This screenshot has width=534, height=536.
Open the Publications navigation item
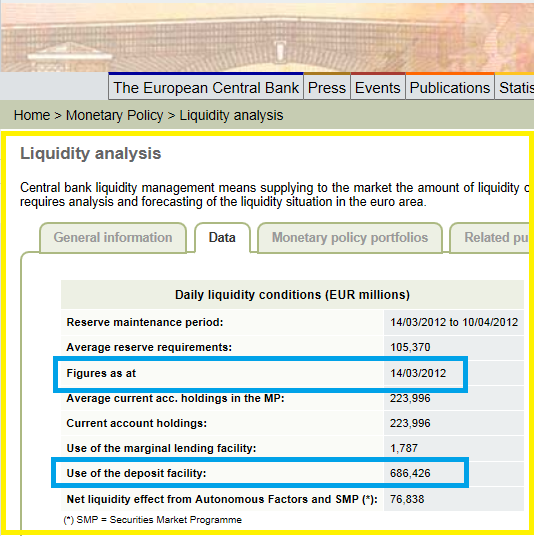click(450, 88)
